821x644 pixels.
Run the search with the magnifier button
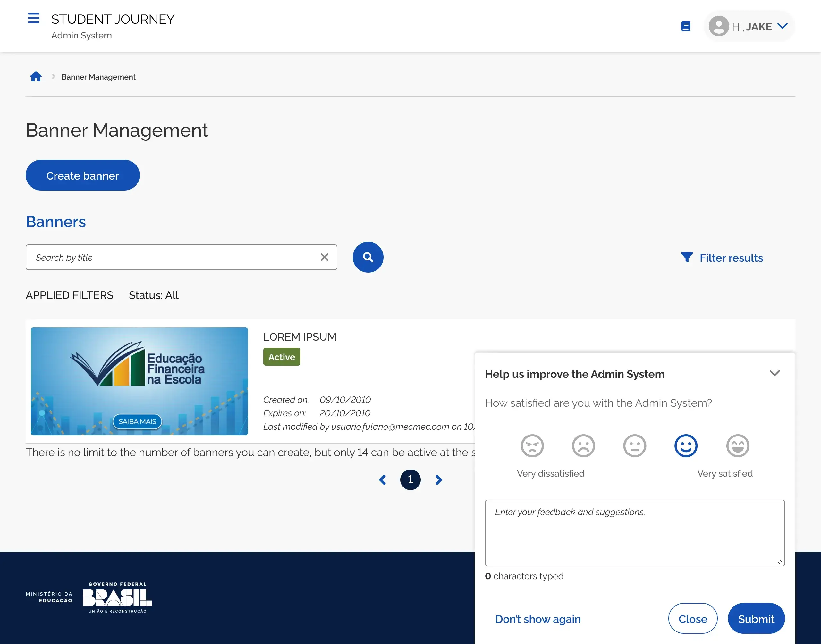368,257
